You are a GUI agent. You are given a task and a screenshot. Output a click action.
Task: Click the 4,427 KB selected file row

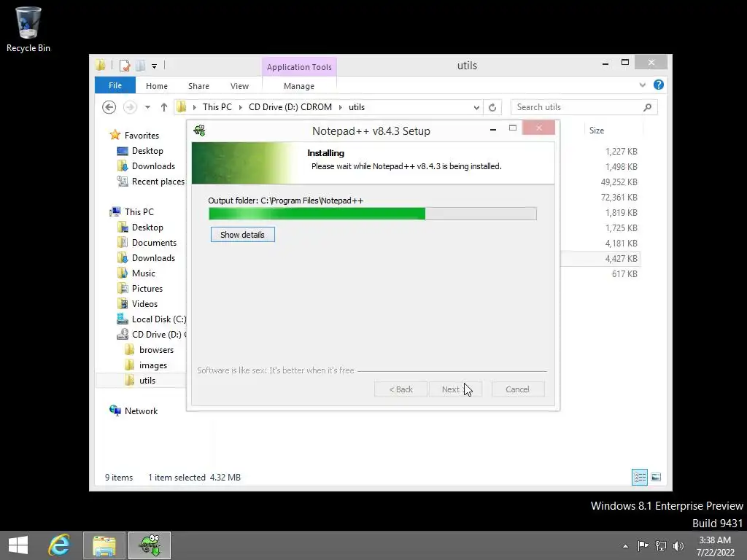tap(600, 259)
